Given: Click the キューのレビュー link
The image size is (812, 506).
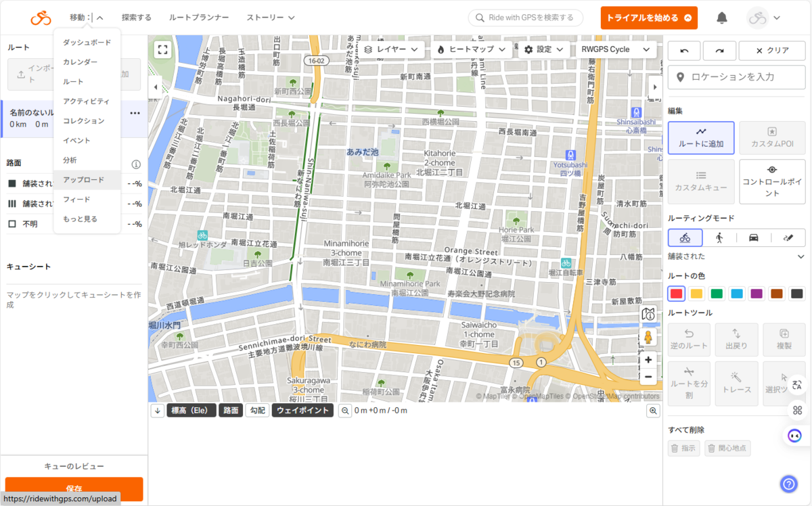Looking at the screenshot, I should click(74, 466).
